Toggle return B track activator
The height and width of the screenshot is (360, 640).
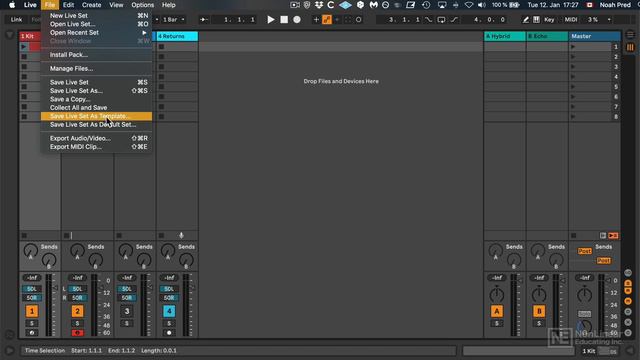coord(539,311)
